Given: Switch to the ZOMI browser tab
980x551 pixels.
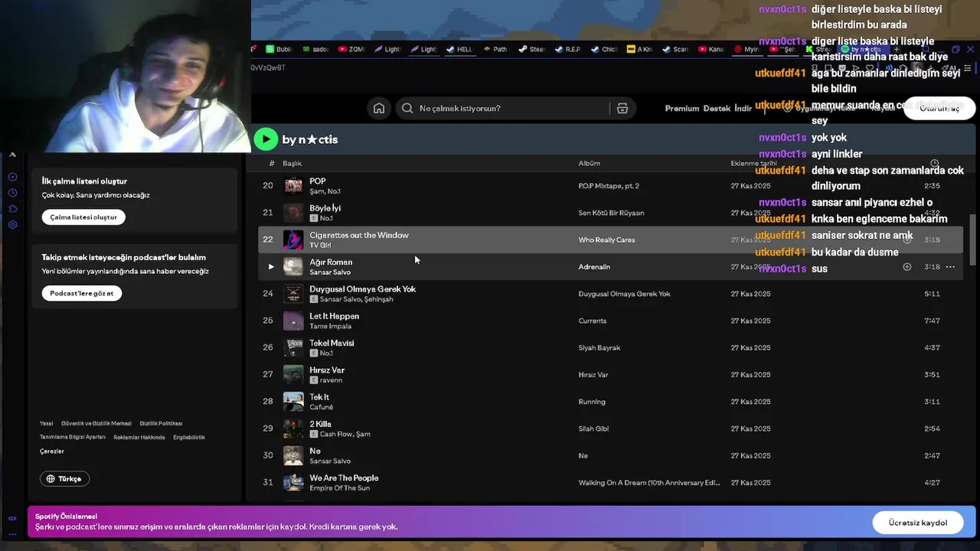Looking at the screenshot, I should pos(351,49).
